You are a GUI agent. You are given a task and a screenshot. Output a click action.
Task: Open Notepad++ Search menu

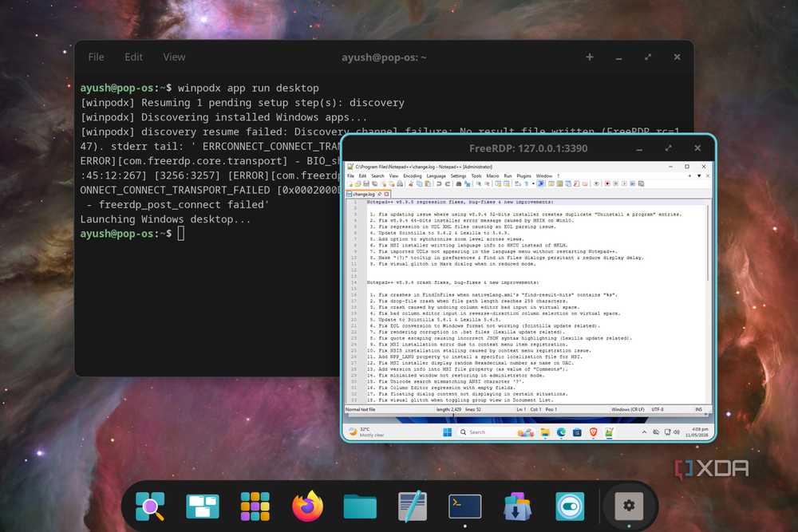pos(377,176)
